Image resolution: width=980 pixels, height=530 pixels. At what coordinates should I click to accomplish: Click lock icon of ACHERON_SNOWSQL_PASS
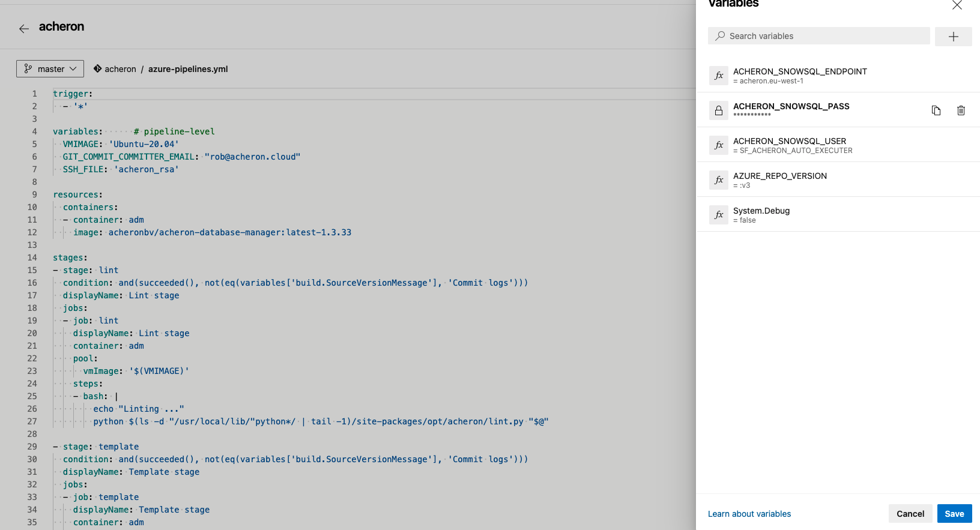tap(719, 110)
